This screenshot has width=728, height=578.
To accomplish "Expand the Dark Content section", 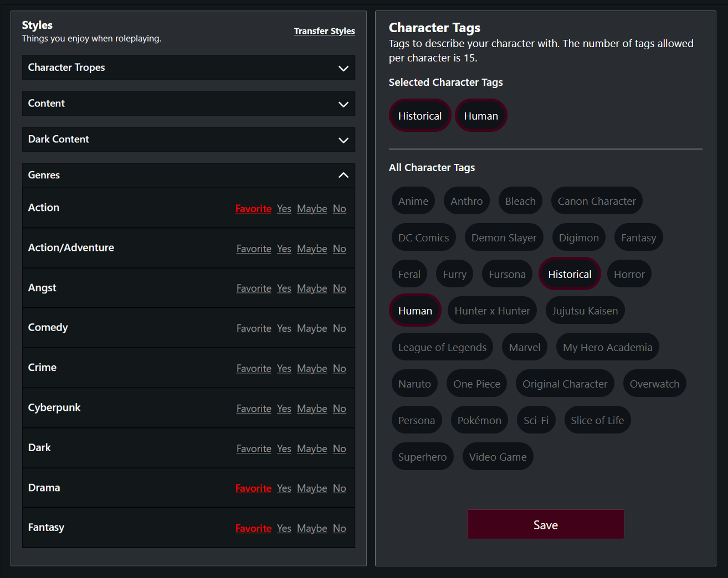I will click(188, 140).
